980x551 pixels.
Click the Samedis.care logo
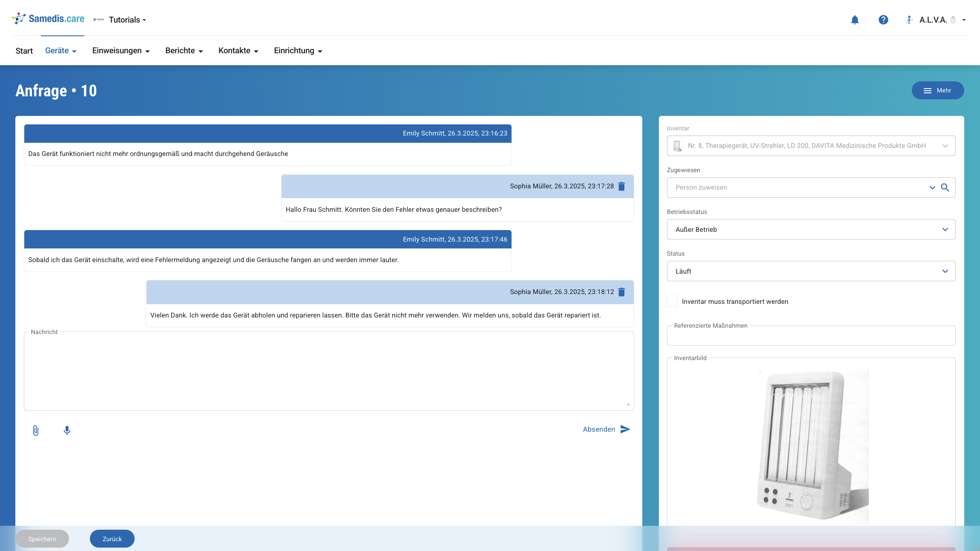[48, 18]
